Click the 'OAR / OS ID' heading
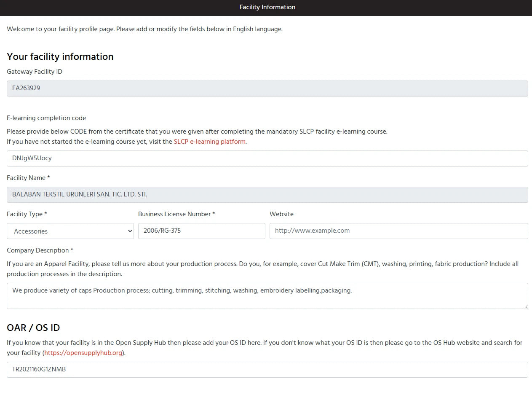Screen dimensions: 532x395 [x=33, y=328]
